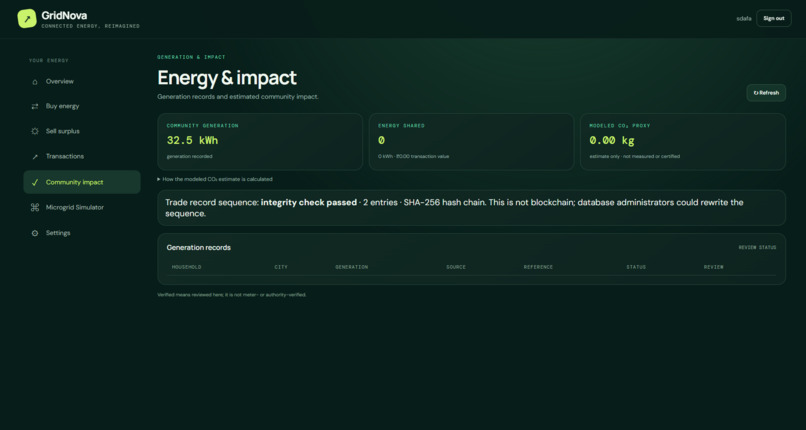806x430 pixels.
Task: Click the 'Verified means reviewed here' footnote
Action: pyautogui.click(x=232, y=295)
